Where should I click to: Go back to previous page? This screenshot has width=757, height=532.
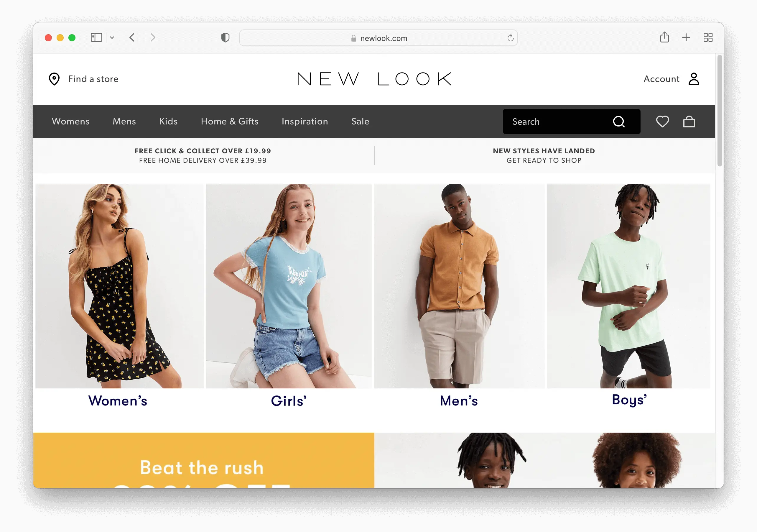[x=132, y=37]
